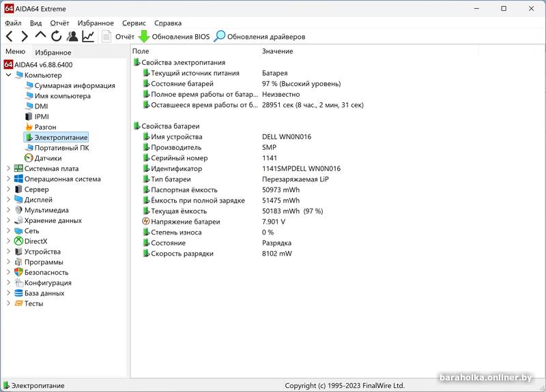Click the База данных database icon
The height and width of the screenshot is (392, 546).
point(18,293)
